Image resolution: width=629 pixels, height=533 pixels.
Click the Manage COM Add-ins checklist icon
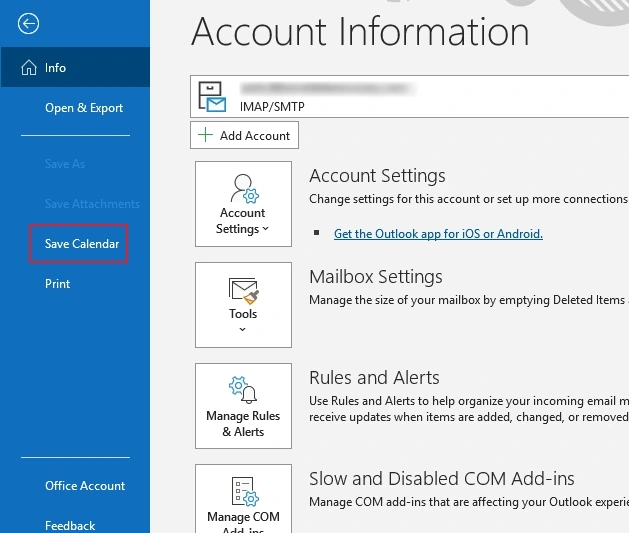coord(243,490)
